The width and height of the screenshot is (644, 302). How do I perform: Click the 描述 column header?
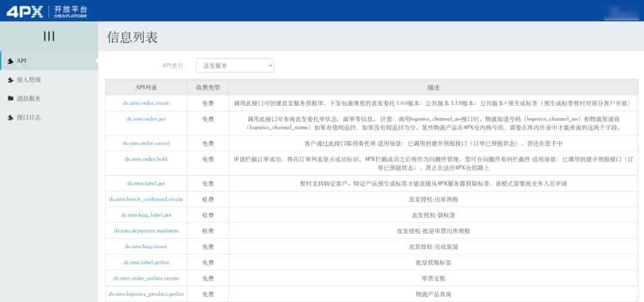tap(434, 88)
